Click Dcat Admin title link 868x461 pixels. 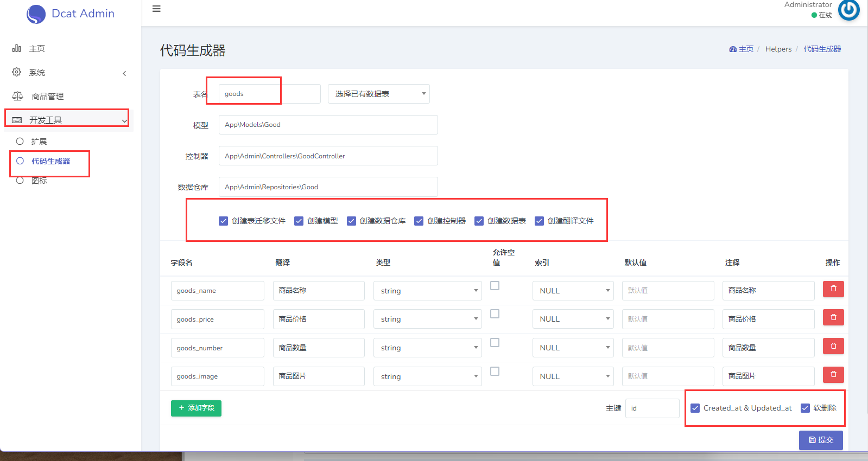(83, 14)
